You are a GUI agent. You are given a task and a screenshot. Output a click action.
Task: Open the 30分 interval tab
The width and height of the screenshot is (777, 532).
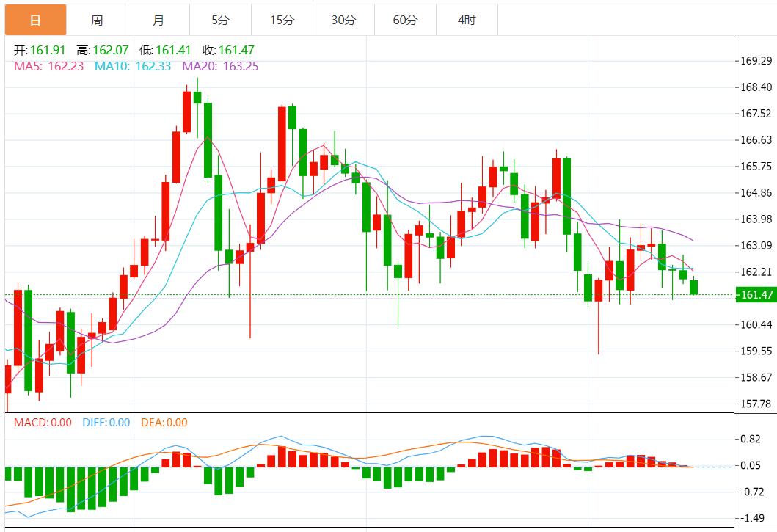[344, 21]
